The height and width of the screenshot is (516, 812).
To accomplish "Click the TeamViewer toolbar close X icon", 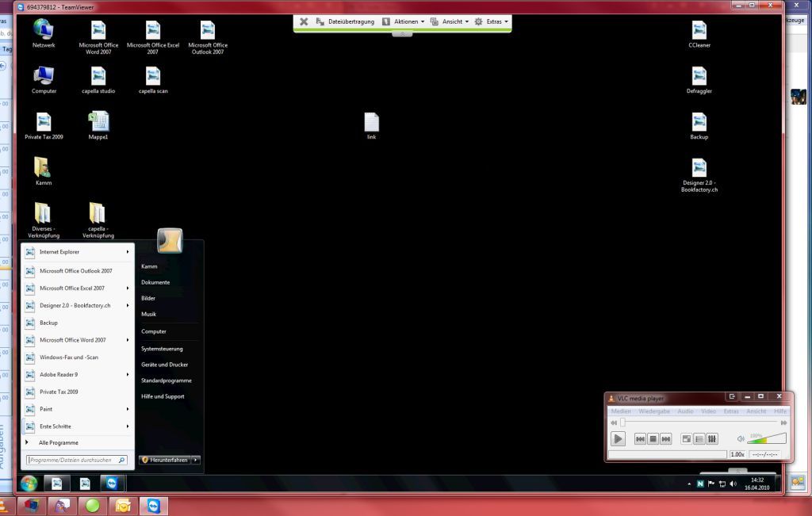I will click(304, 21).
